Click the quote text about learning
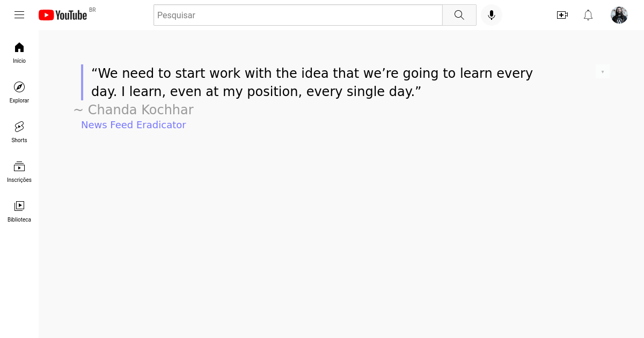The width and height of the screenshot is (644, 338). pos(312,82)
